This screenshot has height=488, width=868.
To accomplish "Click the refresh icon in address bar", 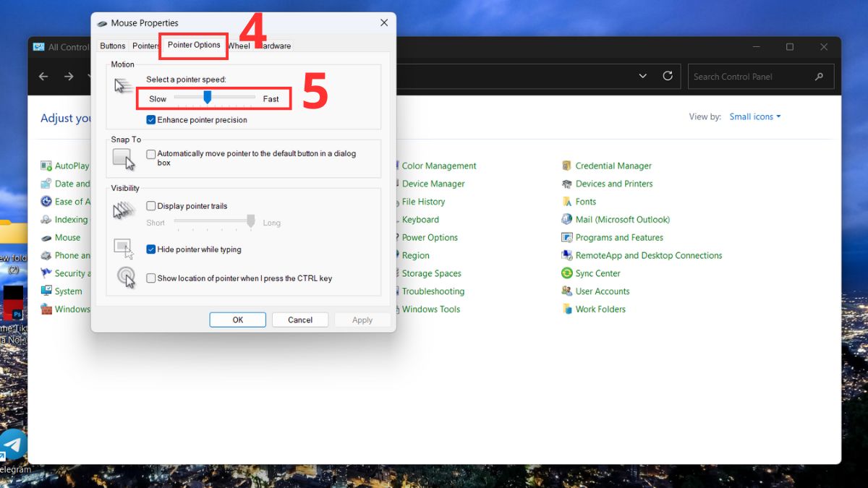I will (668, 76).
